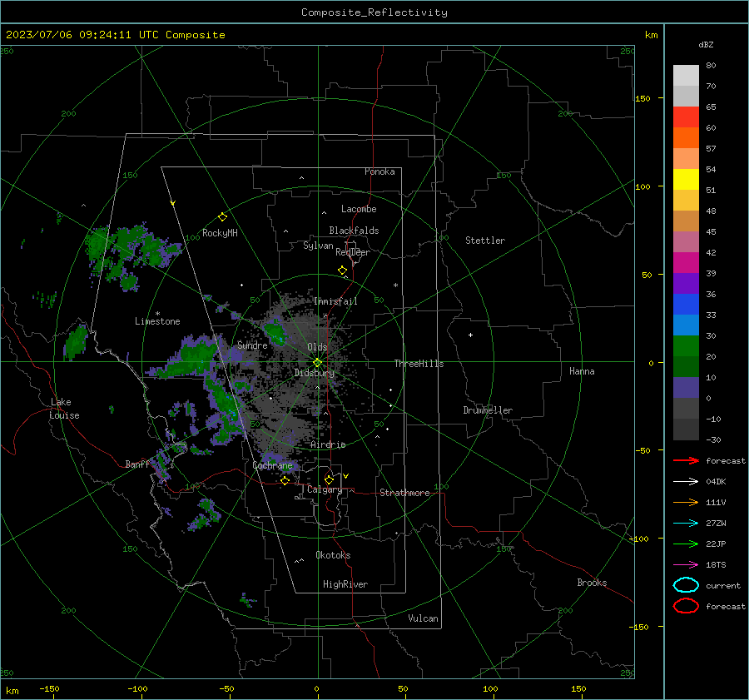Click the asterisk marker above Limestone
749x700 pixels.
click(157, 314)
